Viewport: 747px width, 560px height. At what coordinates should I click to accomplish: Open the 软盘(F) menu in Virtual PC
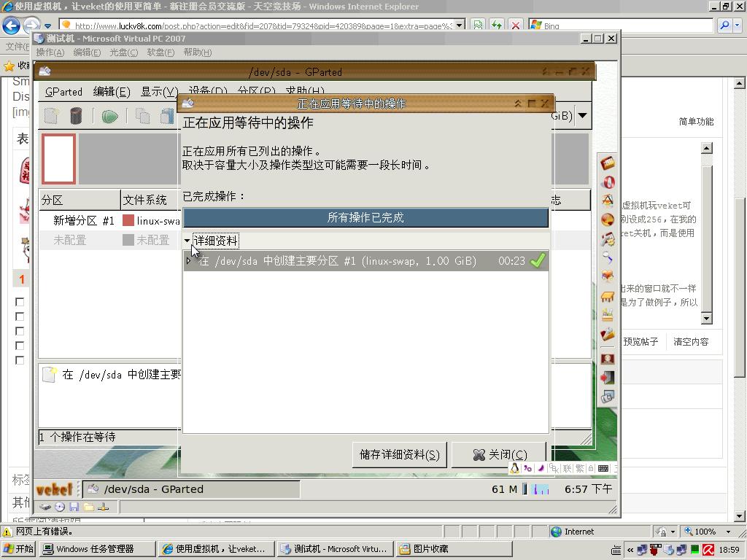tap(160, 52)
